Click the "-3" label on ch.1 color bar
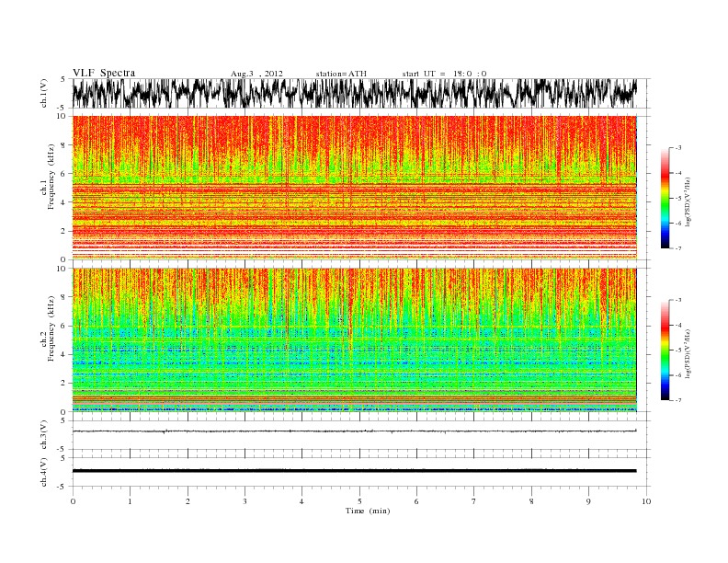 (x=678, y=148)
